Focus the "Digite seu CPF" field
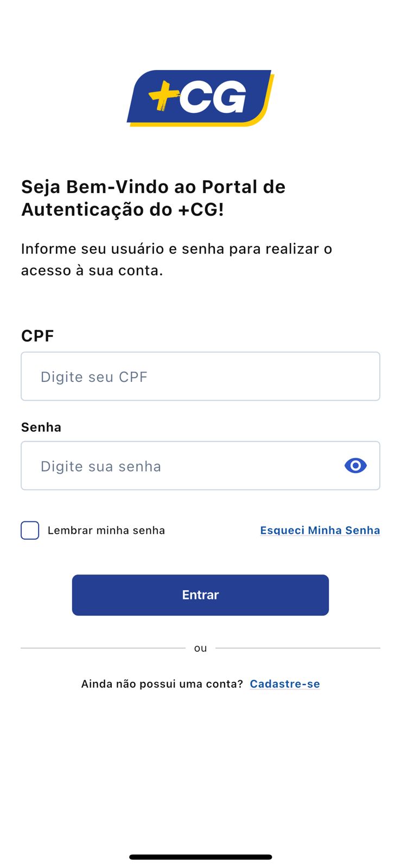 click(x=200, y=376)
